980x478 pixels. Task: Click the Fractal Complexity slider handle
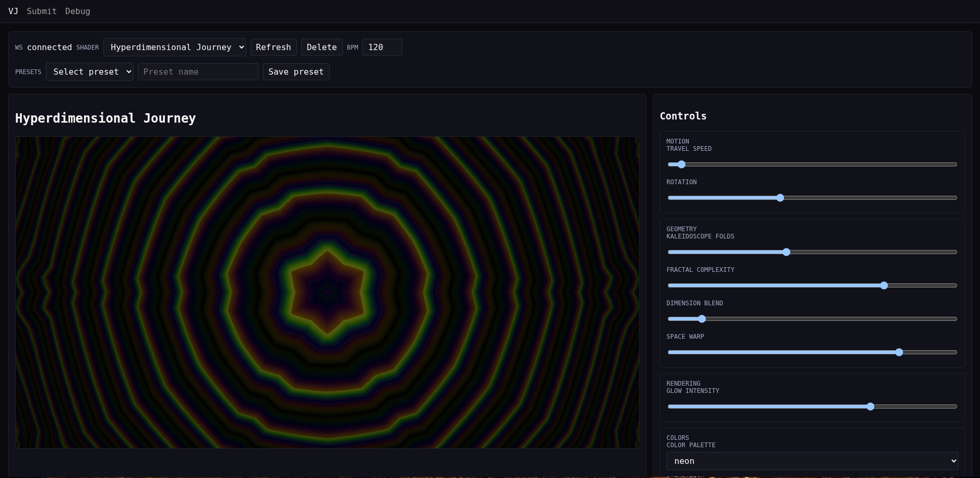[x=884, y=285]
